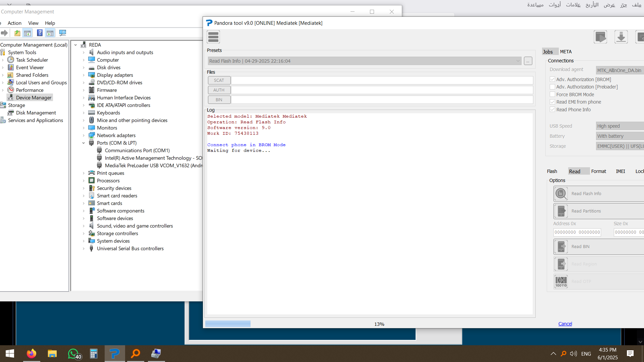Open the Download agent MTK_AllInOne_DA.bin dropdown
The width and height of the screenshot is (644, 362).
coord(620,70)
